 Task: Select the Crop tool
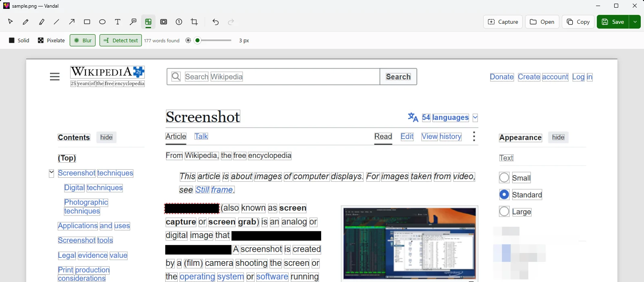[194, 22]
